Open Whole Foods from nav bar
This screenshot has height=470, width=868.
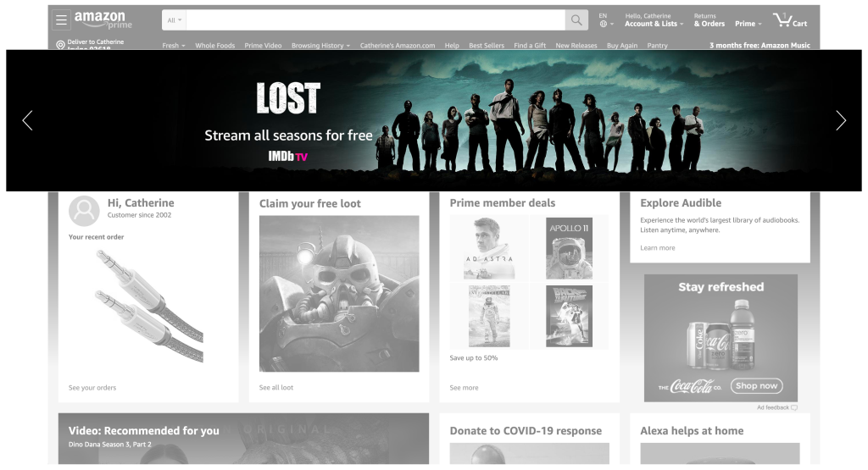[x=214, y=46]
